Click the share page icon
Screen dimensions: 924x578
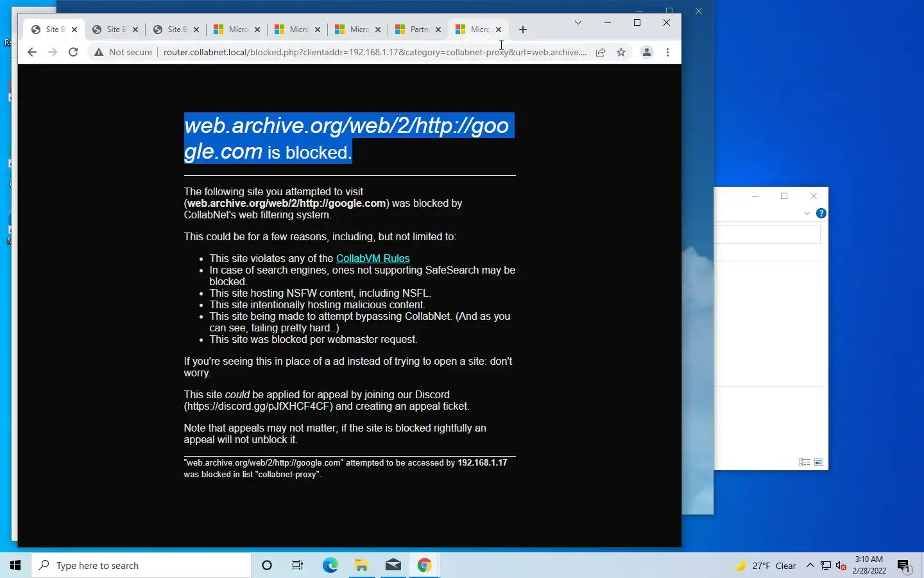601,53
